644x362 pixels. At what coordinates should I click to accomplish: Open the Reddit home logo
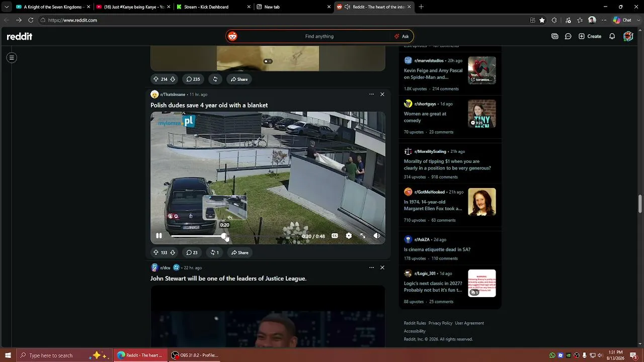20,36
